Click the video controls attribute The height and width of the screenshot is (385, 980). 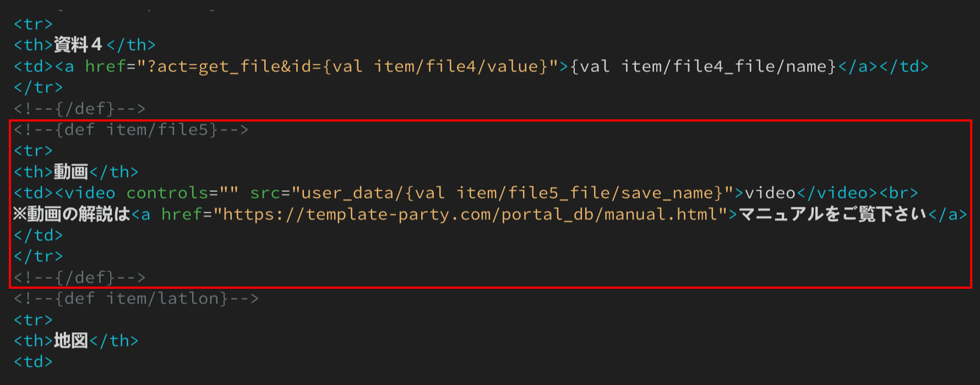(x=182, y=193)
